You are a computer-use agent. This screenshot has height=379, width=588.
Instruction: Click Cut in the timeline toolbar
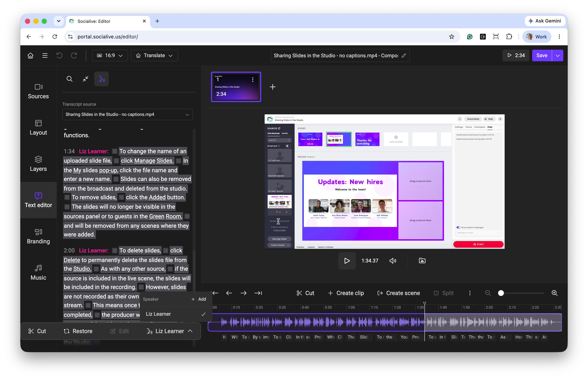[305, 293]
